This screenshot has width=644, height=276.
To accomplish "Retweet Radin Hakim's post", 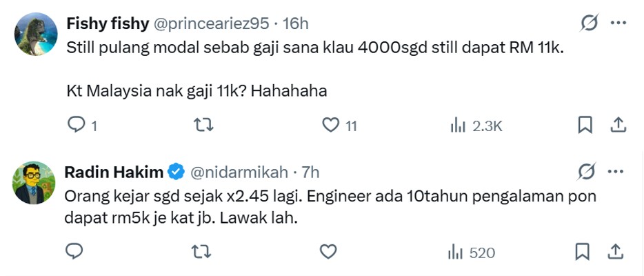I will 201,252.
